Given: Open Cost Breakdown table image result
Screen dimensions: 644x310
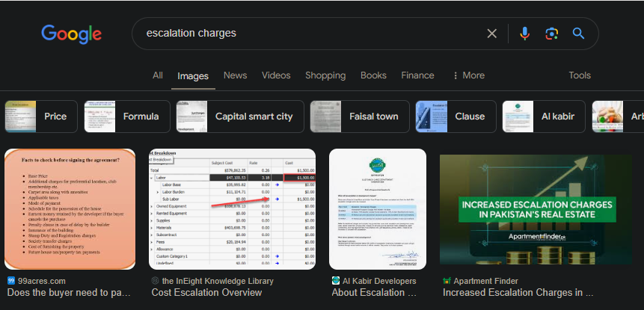Looking at the screenshot, I should point(233,209).
